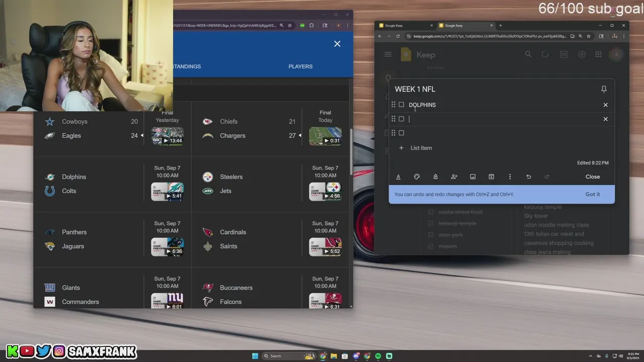Play Cowboys vs Eagles 13:44 highlight
This screenshot has height=362, width=644.
click(167, 136)
